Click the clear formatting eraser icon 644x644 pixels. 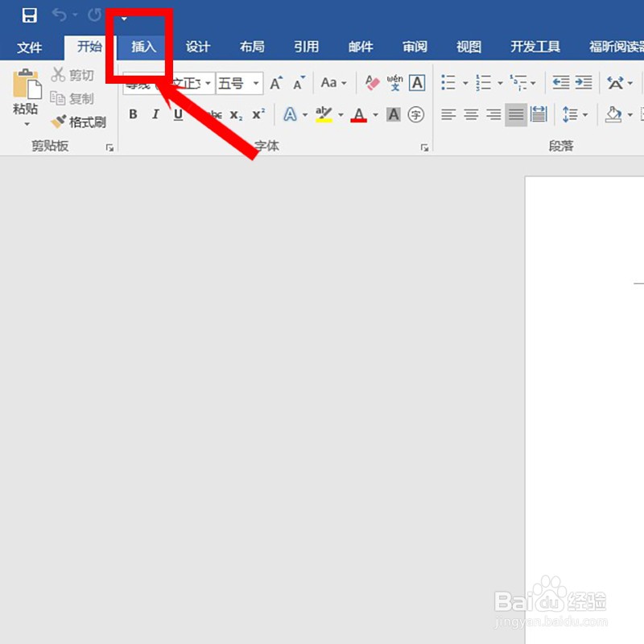click(x=372, y=83)
